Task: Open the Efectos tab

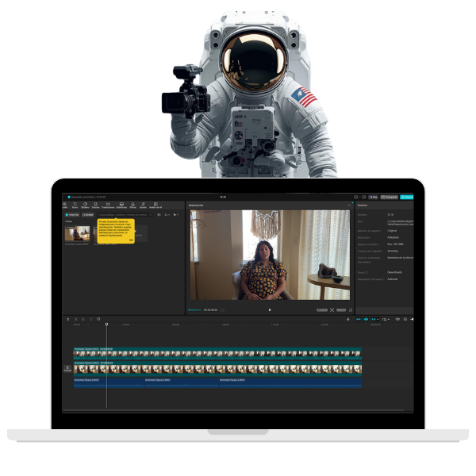Action: (96, 205)
